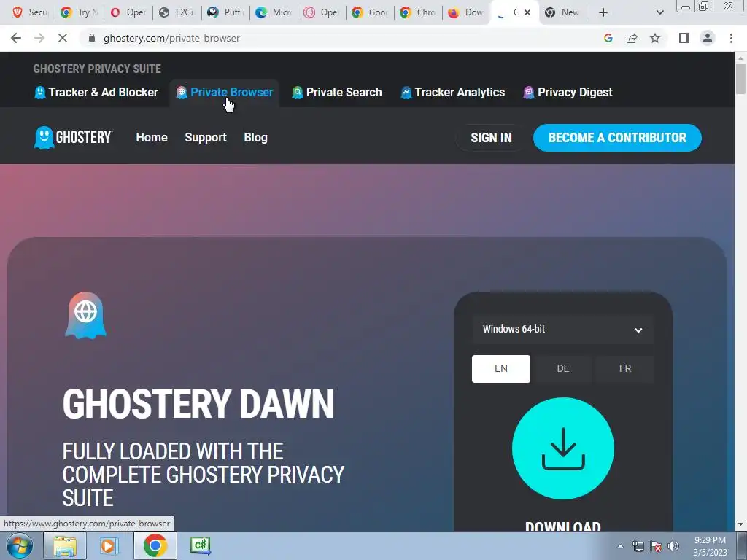Open the Blog nav item
Screen dimensions: 747x560
pos(256,138)
